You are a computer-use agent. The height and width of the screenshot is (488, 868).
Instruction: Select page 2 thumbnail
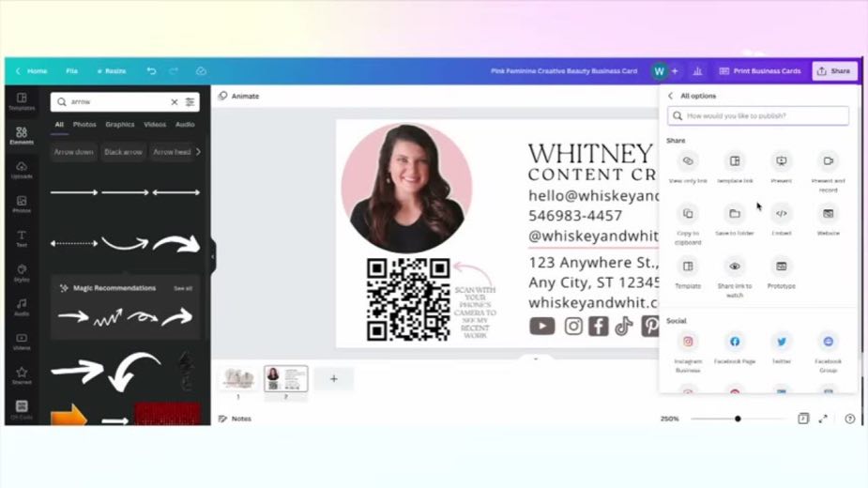pos(285,379)
